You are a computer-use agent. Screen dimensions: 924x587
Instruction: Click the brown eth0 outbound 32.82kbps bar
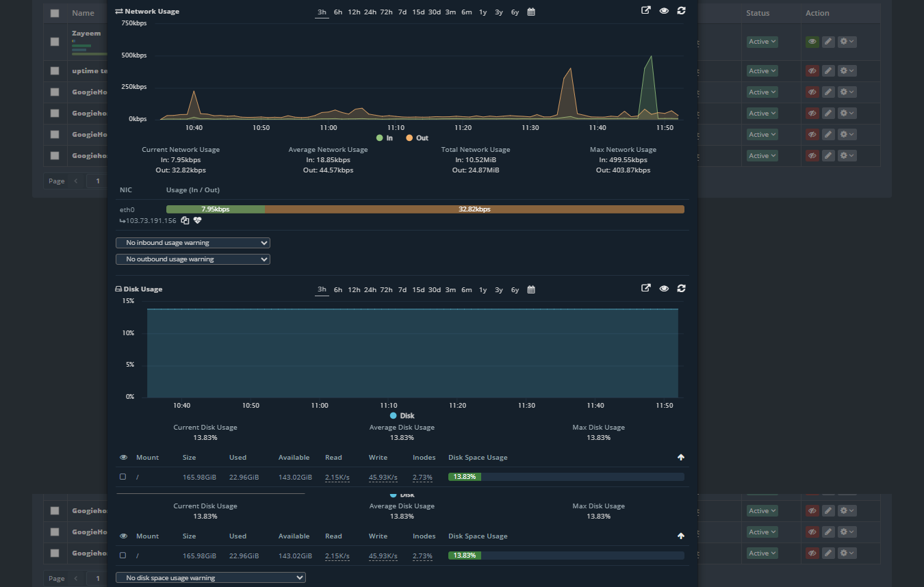(474, 209)
